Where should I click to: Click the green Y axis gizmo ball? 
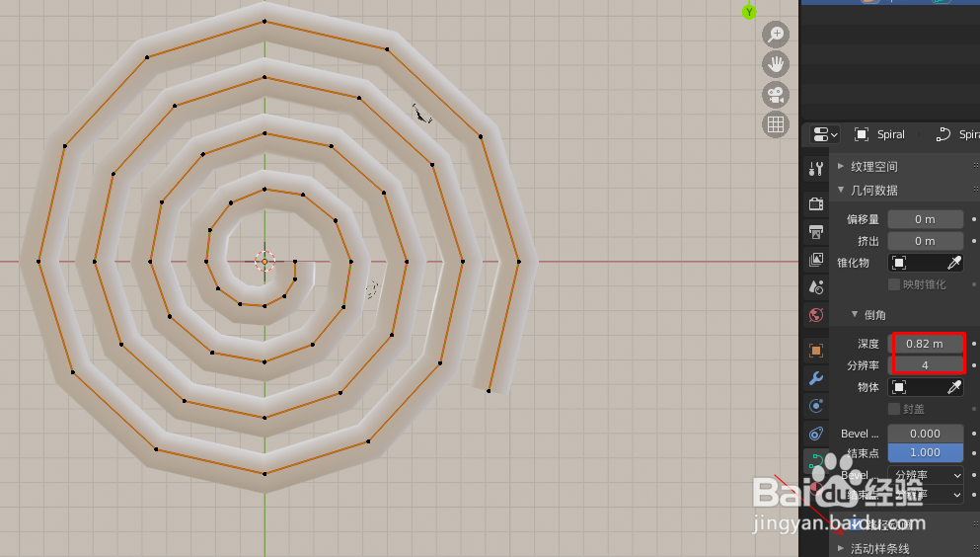click(x=749, y=11)
